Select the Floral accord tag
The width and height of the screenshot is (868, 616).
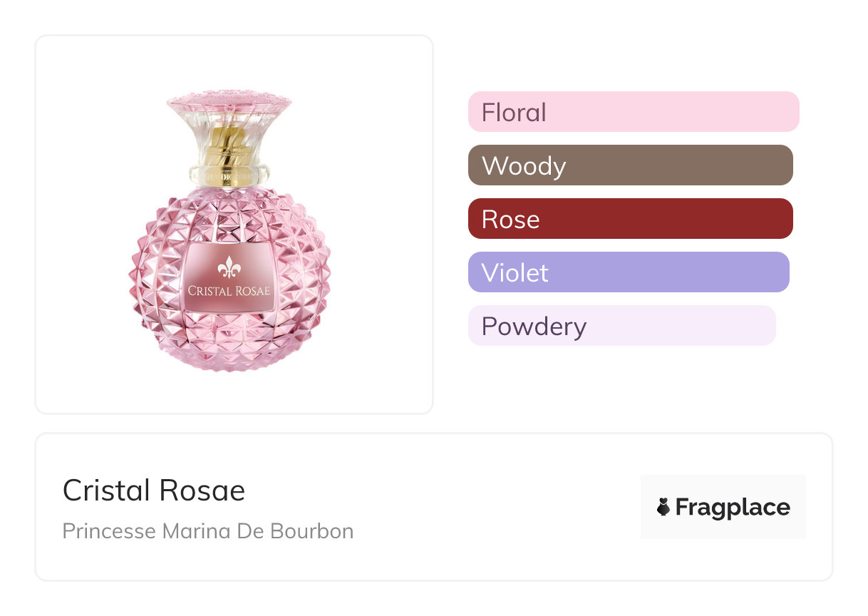(x=633, y=112)
